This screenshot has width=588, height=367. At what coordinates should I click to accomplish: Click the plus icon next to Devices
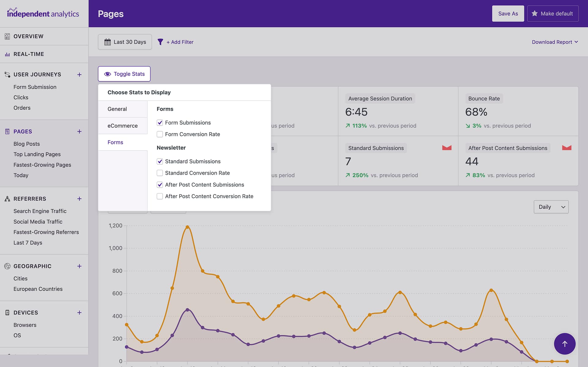click(x=79, y=313)
